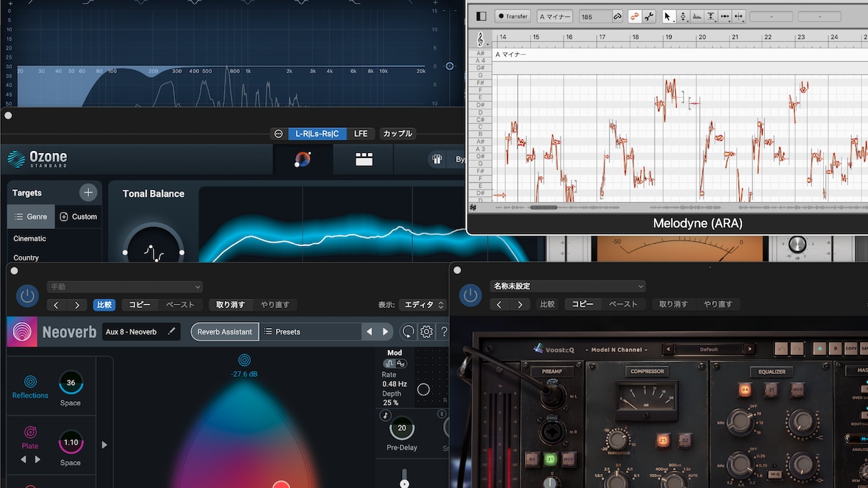The width and height of the screenshot is (868, 488).
Task: Choose the note separation tool in Melodyne
Action: point(739,16)
